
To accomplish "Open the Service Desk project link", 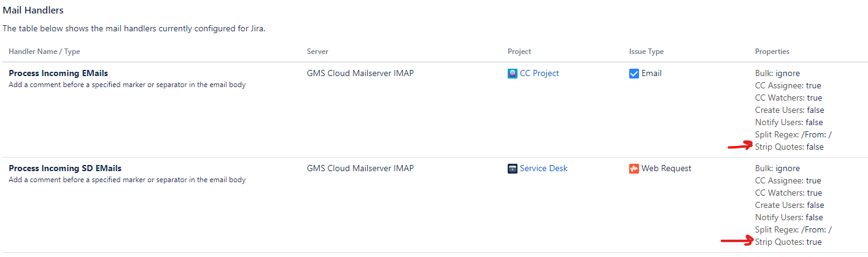I will tap(543, 168).
